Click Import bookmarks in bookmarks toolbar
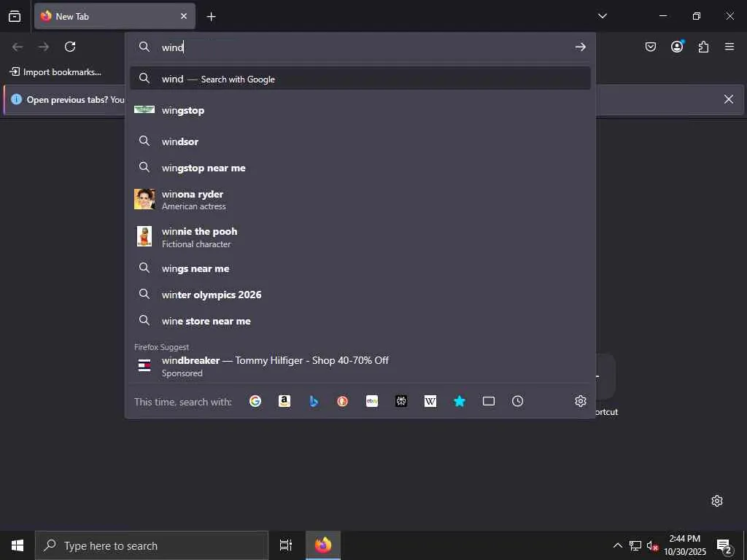The image size is (747, 560). coord(55,72)
